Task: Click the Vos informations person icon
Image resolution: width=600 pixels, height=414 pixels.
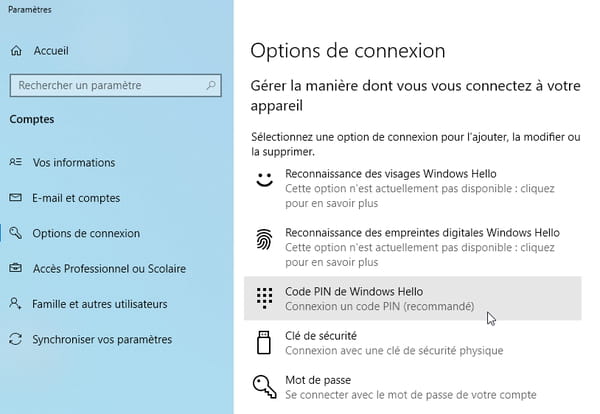Action: [x=15, y=162]
